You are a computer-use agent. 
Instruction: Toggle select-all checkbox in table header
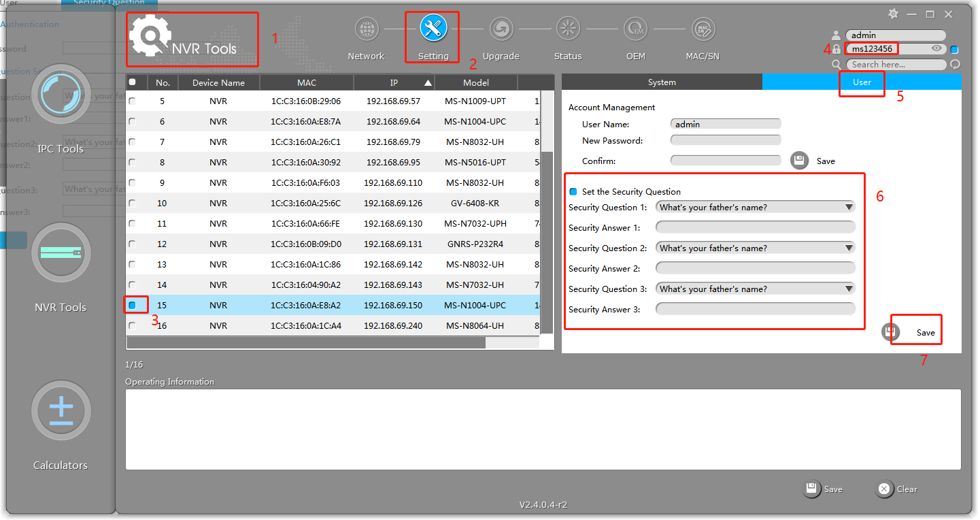(x=132, y=82)
